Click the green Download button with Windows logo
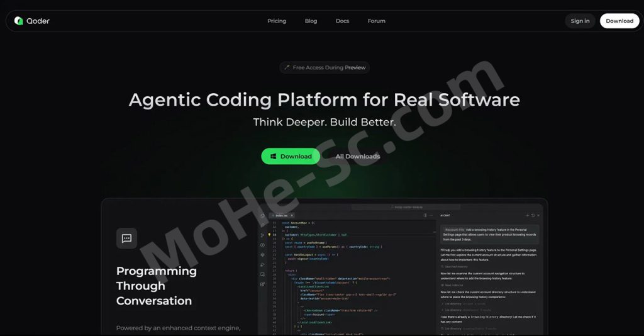 click(x=291, y=156)
